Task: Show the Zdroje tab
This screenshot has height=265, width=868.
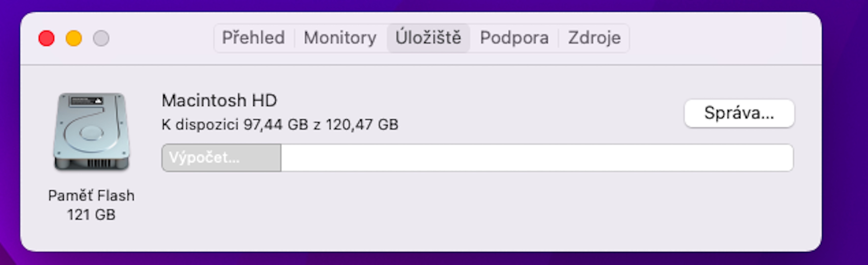Action: 594,38
